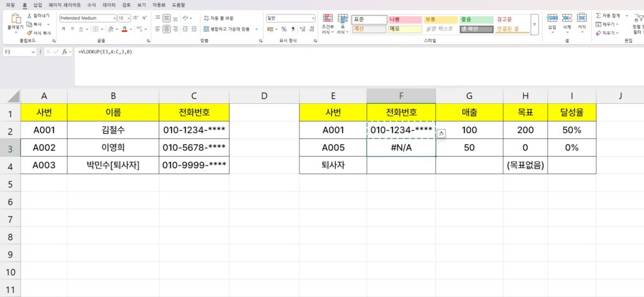Select cell F3 showing #N/A
This screenshot has height=297, width=644.
401,148
